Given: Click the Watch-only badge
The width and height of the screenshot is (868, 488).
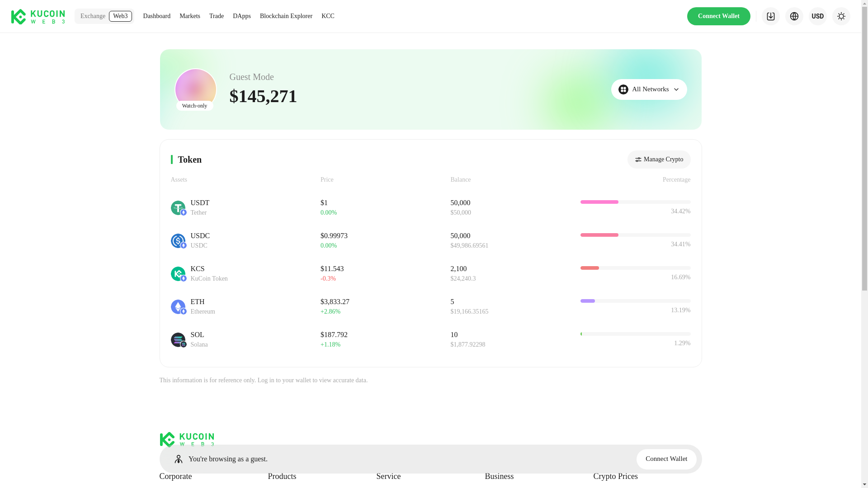Looking at the screenshot, I should point(194,106).
